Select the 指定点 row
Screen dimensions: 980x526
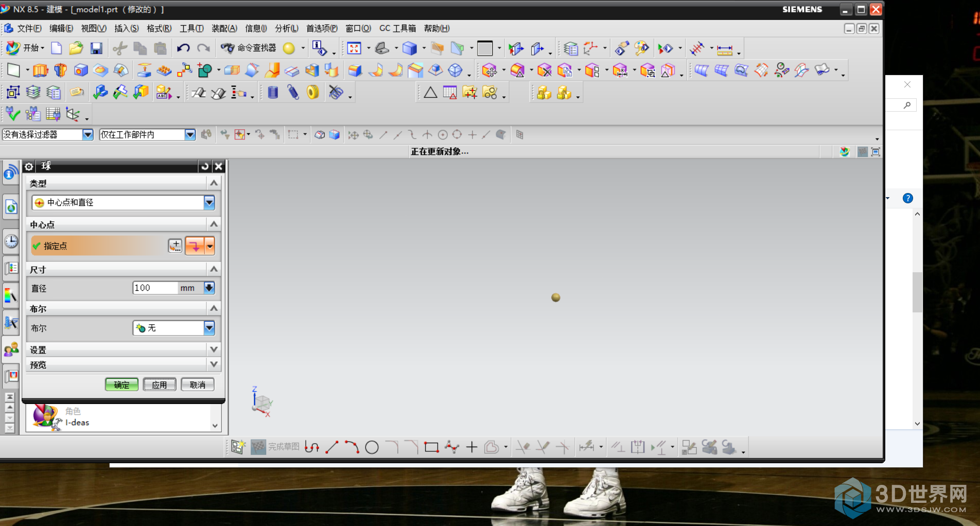[x=97, y=246]
